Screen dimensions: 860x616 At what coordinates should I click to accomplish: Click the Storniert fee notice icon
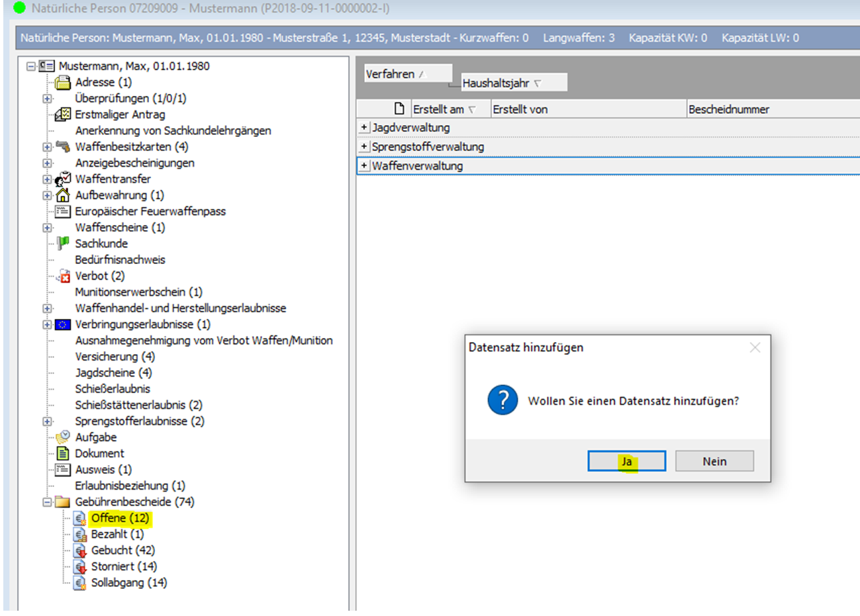(80, 567)
